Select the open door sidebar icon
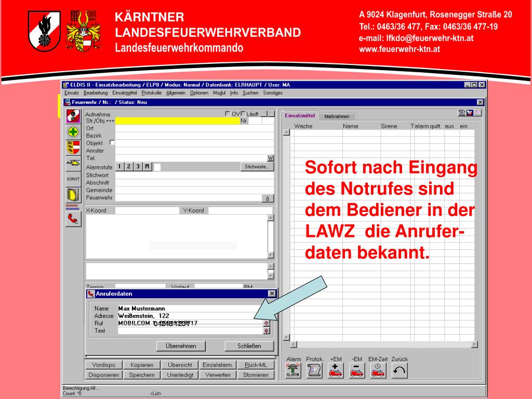Image resolution: width=532 pixels, height=399 pixels. (x=73, y=195)
